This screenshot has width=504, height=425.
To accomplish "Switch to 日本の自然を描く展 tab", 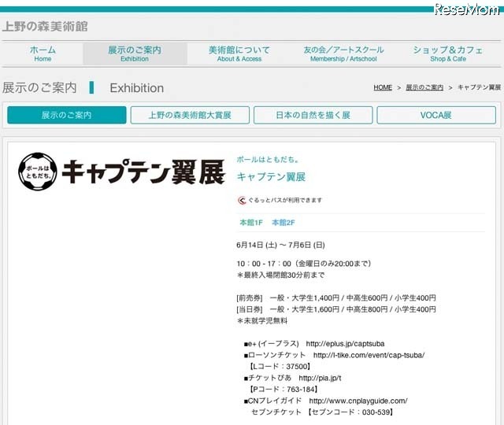I will coord(313,115).
